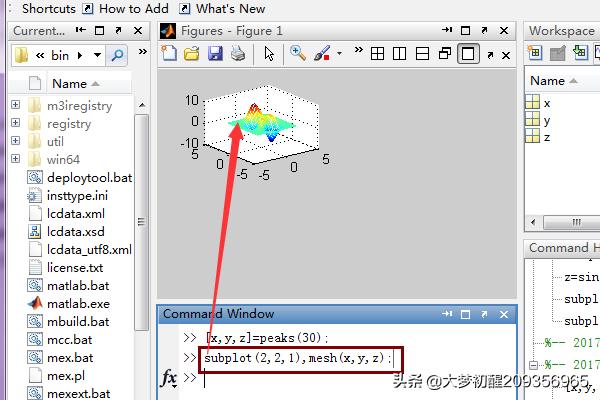
Task: Open the What's New shortcut
Action: [x=222, y=8]
